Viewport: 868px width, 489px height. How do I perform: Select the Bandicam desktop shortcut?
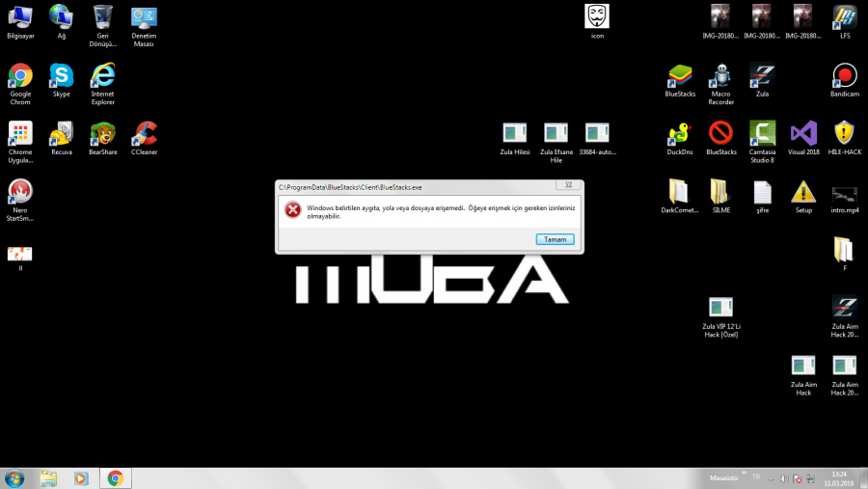click(x=845, y=80)
